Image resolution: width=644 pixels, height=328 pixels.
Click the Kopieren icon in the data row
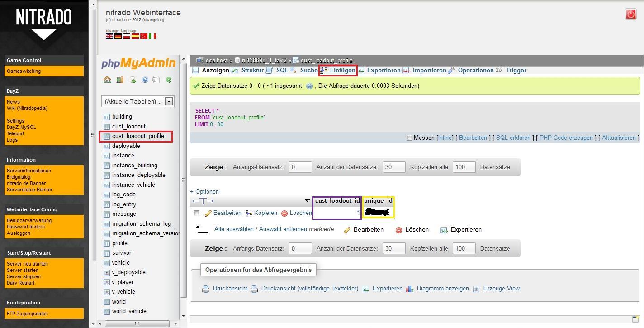pyautogui.click(x=249, y=213)
